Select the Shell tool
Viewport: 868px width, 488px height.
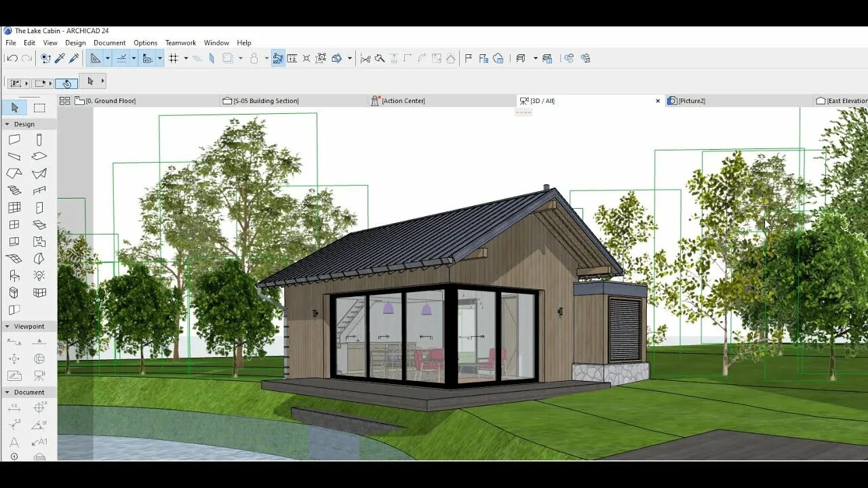click(39, 174)
